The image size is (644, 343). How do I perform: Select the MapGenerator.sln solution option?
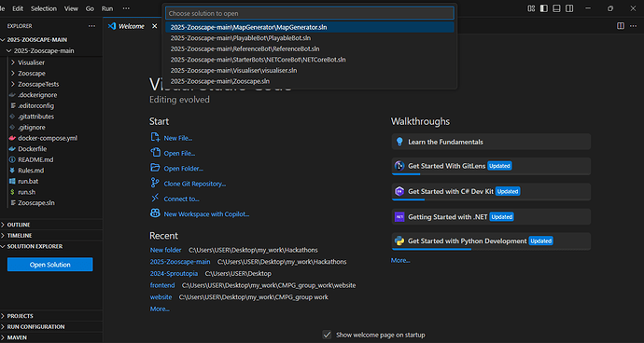[x=310, y=27]
